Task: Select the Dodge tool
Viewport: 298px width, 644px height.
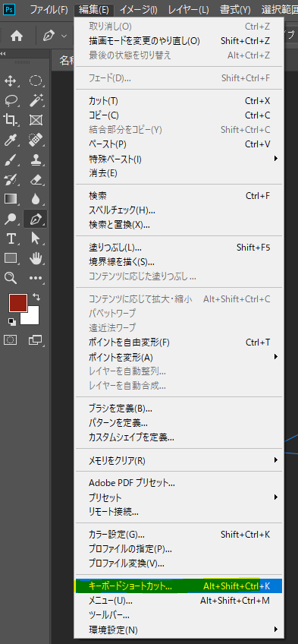Action: [x=11, y=219]
